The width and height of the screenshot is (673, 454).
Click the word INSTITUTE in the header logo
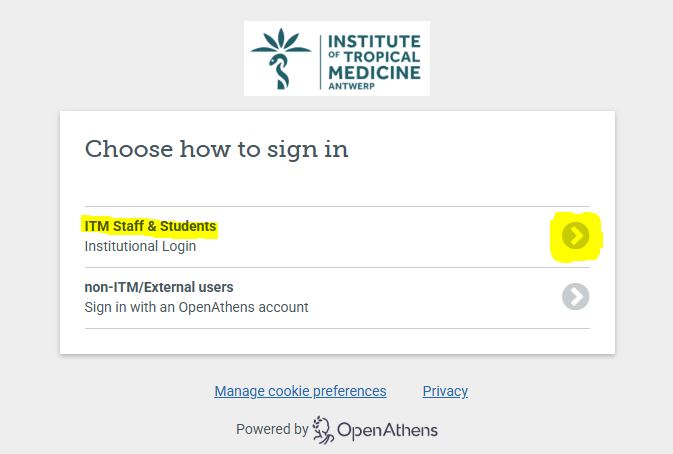click(375, 41)
